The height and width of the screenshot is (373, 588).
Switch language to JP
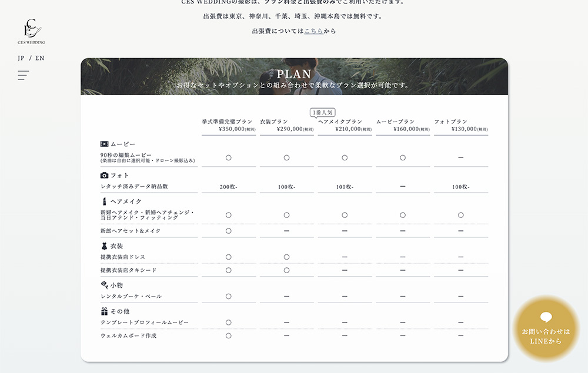click(x=21, y=58)
